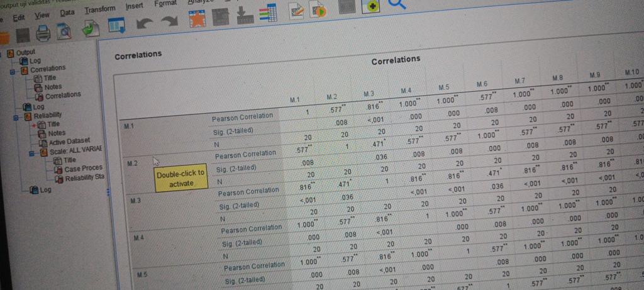Collapse the Scale: ALL VARIABLES node
This screenshot has height=290, width=644.
[31, 153]
